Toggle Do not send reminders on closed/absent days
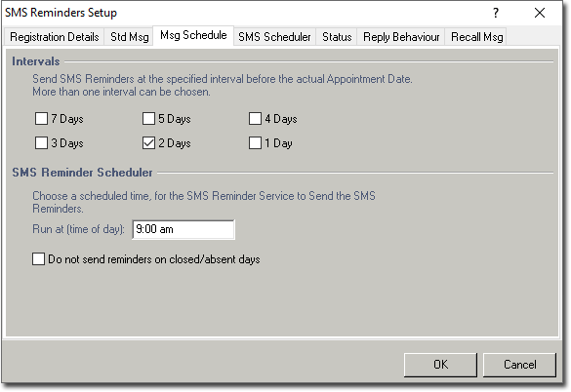Screen dimensions: 571x392 click(38, 259)
